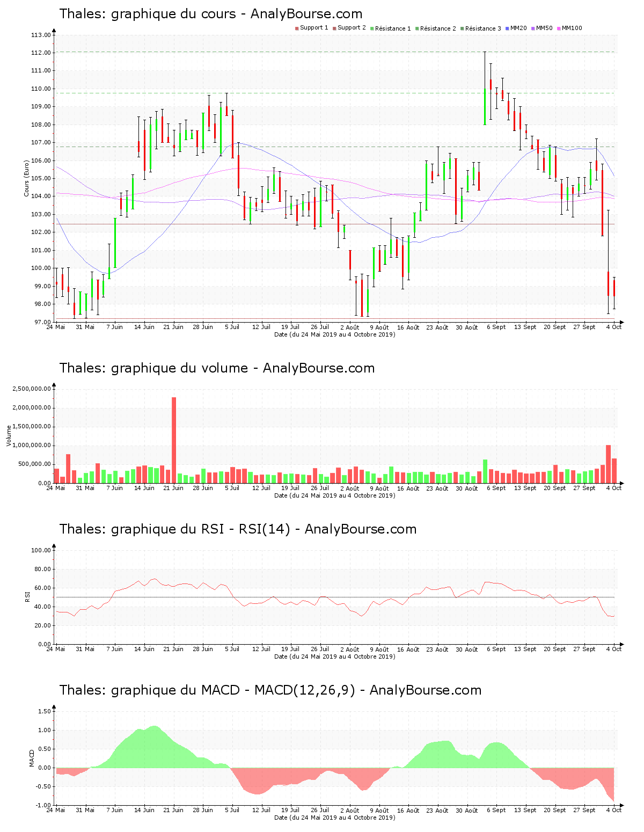This screenshot has width=644, height=832.
Task: Click the 107.00 value on price axis
Action: [x=41, y=143]
